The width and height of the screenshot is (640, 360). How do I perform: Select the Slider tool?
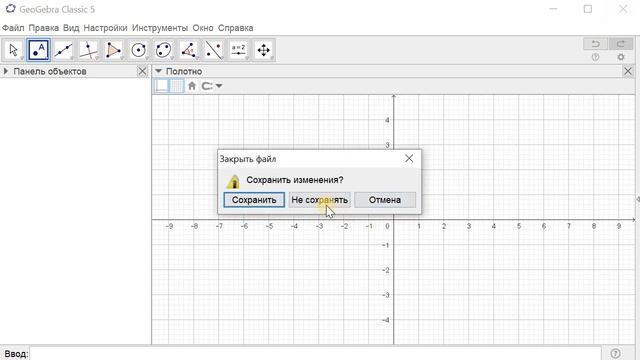tap(238, 50)
